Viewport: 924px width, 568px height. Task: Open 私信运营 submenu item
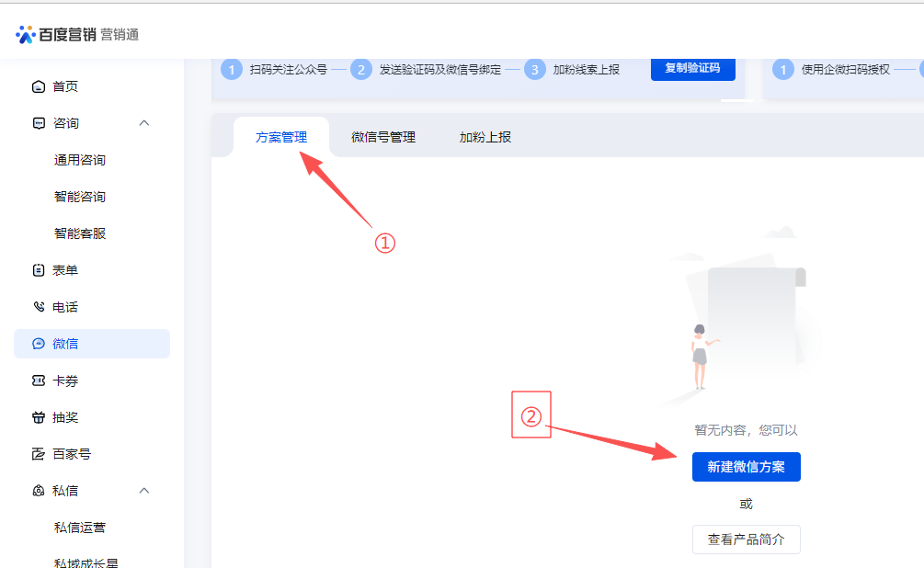tap(80, 528)
